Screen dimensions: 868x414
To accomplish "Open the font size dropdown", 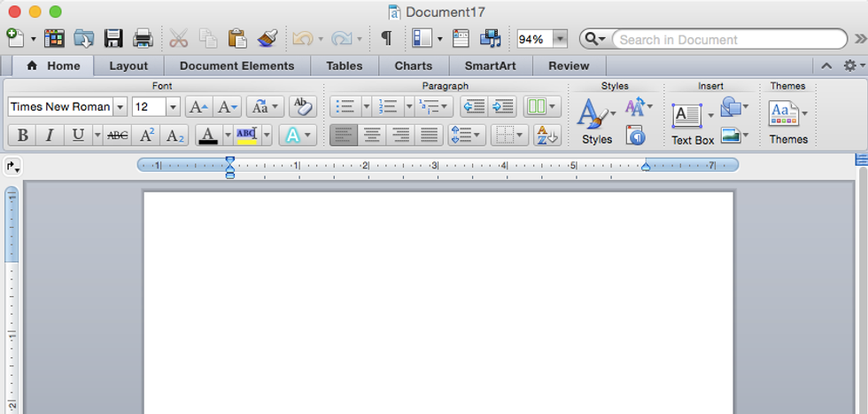I will (x=172, y=107).
